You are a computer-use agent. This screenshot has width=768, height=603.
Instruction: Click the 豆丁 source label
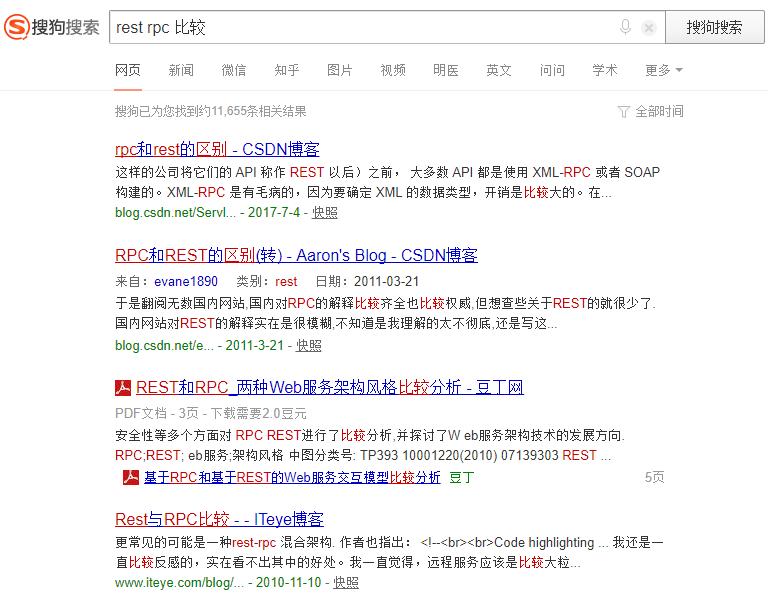click(461, 477)
